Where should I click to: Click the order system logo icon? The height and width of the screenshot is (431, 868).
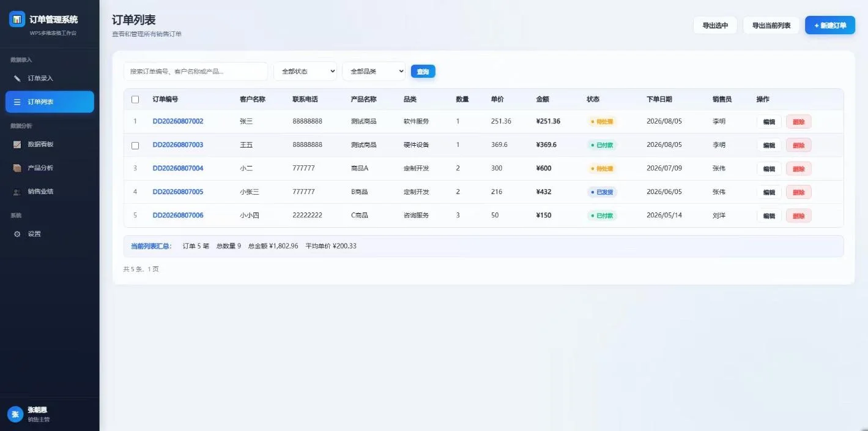click(x=17, y=19)
